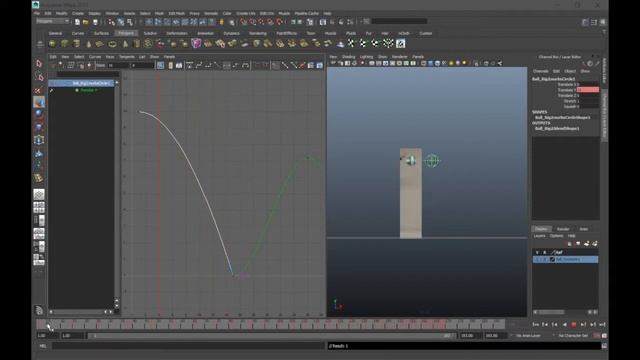Select the Scale tool in toolbox
Screen dimensions: 640x360
39,127
